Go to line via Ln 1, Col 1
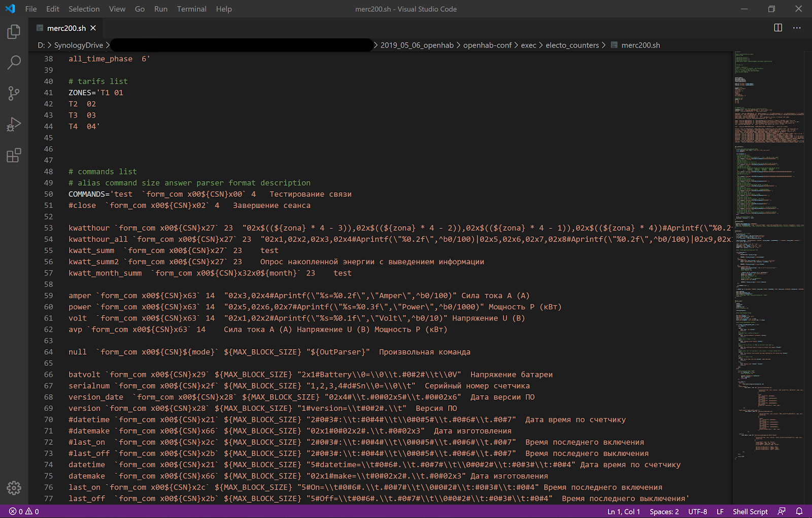Viewport: 812px width, 518px height. (624, 511)
